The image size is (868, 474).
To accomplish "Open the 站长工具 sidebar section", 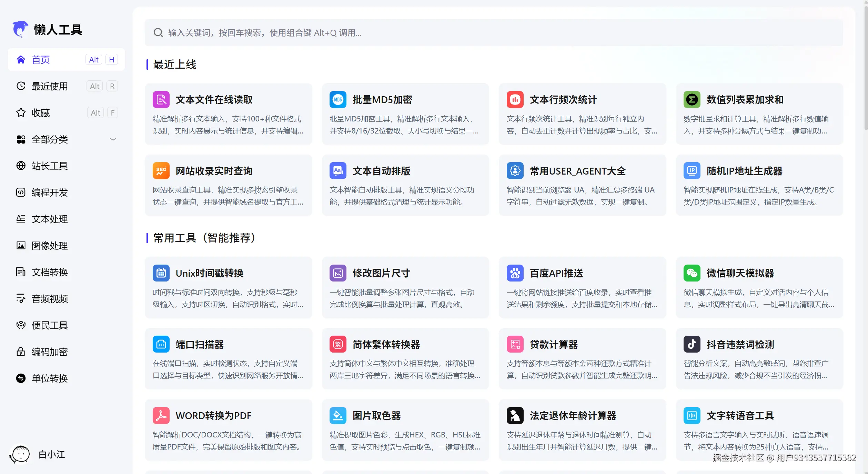I will tap(50, 166).
